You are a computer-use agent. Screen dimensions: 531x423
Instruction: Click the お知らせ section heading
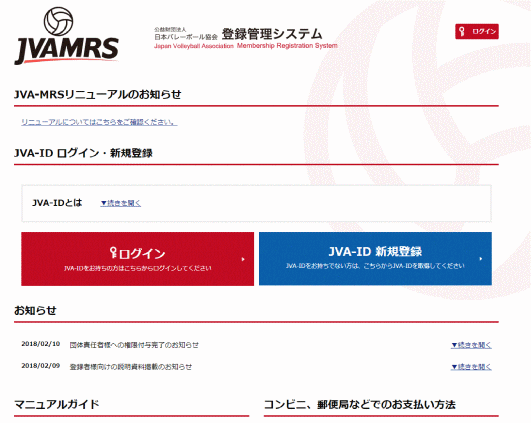(35, 311)
